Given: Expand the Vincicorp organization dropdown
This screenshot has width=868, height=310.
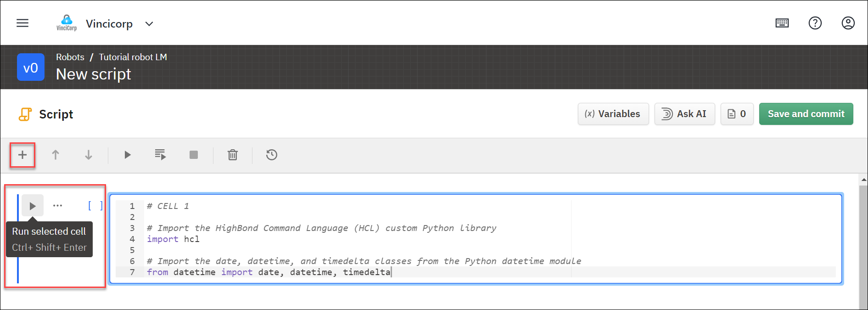Looking at the screenshot, I should click(x=149, y=24).
